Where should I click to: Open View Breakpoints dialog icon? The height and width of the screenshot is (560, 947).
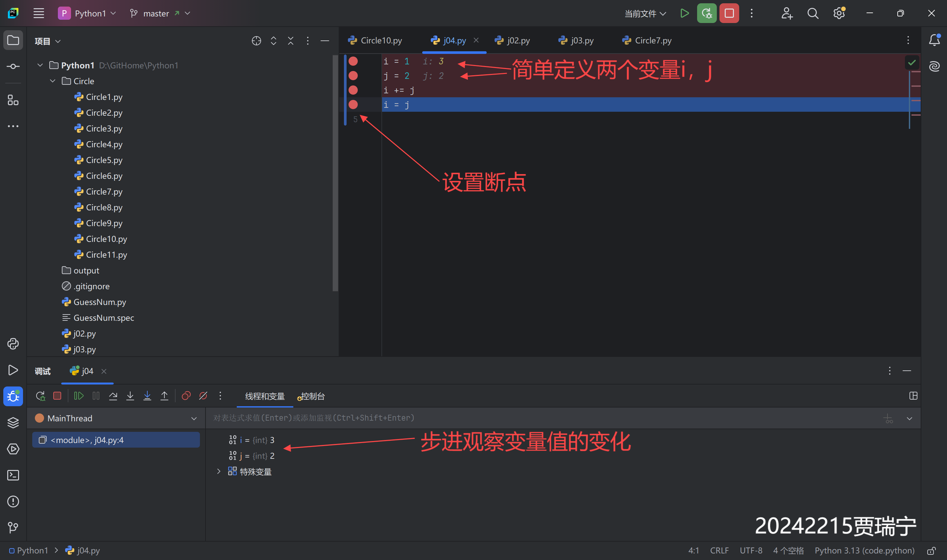[186, 396]
